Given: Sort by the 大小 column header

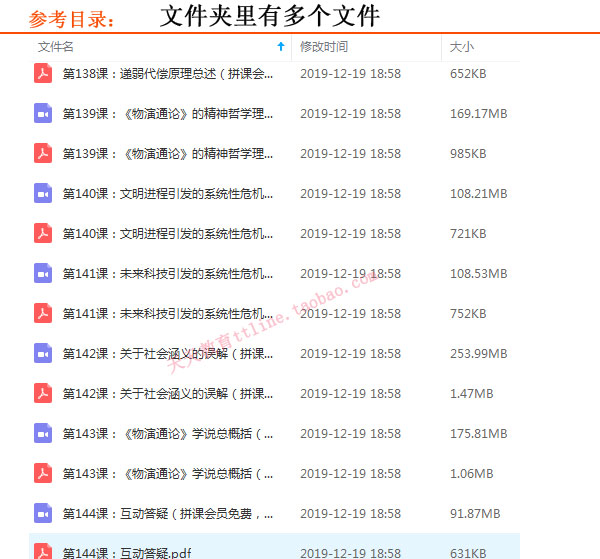Looking at the screenshot, I should pos(462,47).
